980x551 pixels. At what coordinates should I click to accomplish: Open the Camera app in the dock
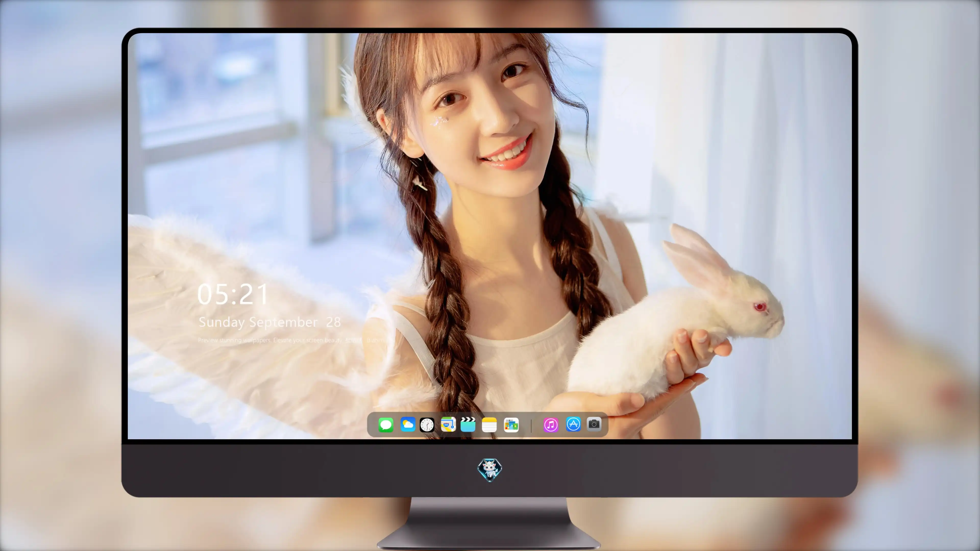click(x=594, y=424)
